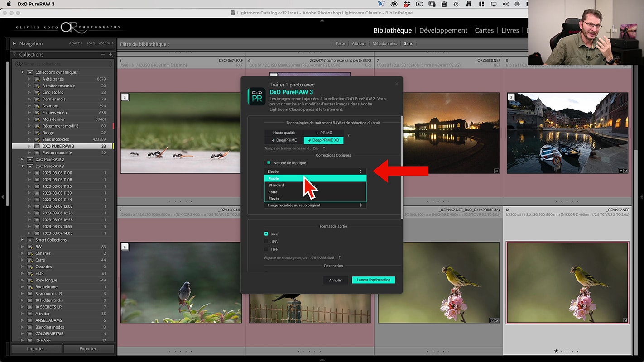Screen dimensions: 644x362
Task: Open the Creative Cloud menu bar icon
Action: point(394,4)
